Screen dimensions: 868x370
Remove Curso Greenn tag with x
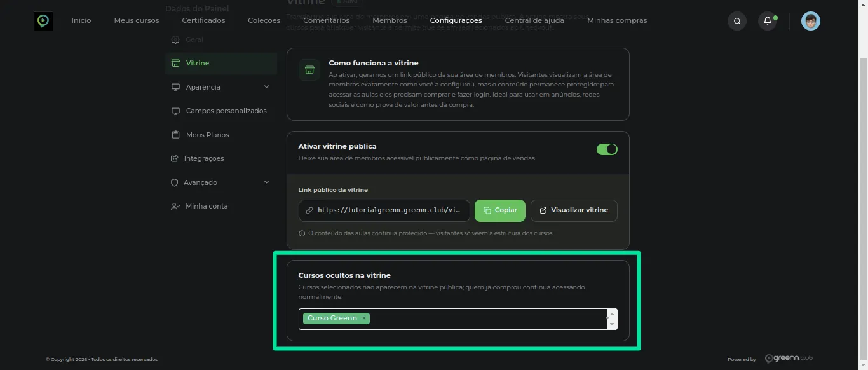[363, 319]
